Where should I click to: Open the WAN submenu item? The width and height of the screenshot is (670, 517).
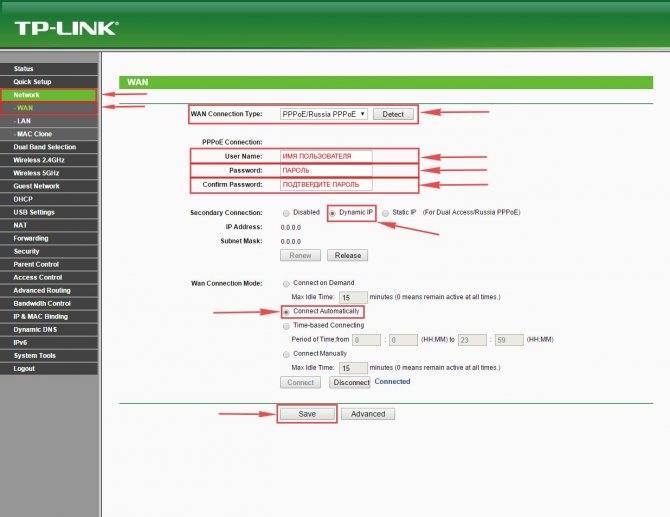coord(49,108)
